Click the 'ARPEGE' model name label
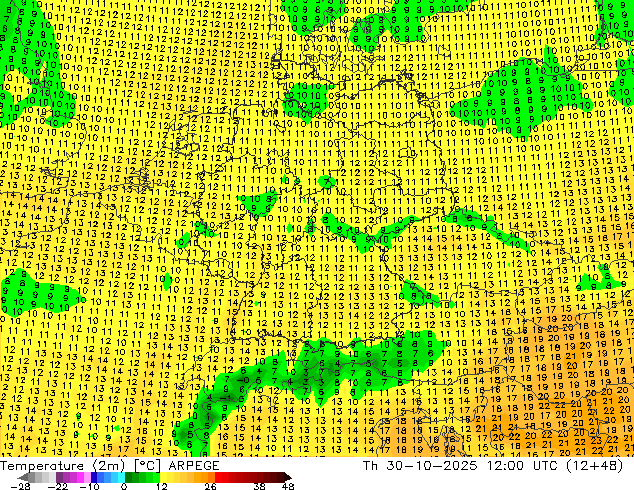The height and width of the screenshot is (490, 634). point(194,466)
